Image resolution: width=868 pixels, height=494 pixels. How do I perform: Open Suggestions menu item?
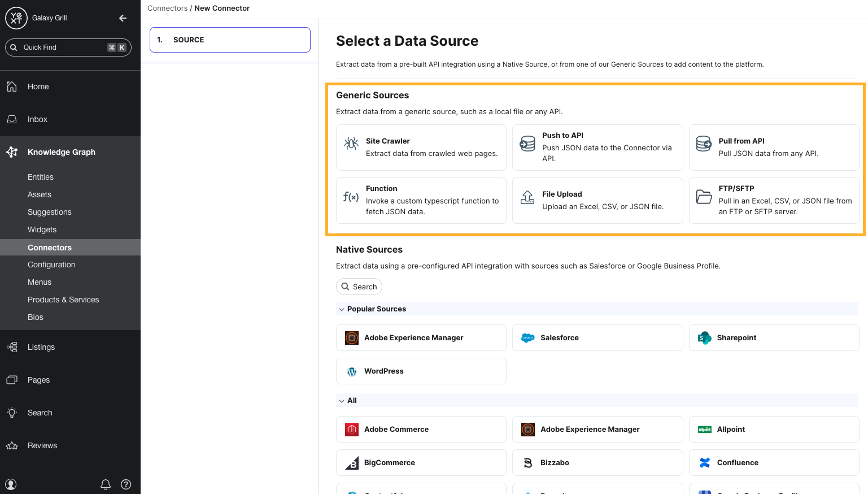click(50, 212)
